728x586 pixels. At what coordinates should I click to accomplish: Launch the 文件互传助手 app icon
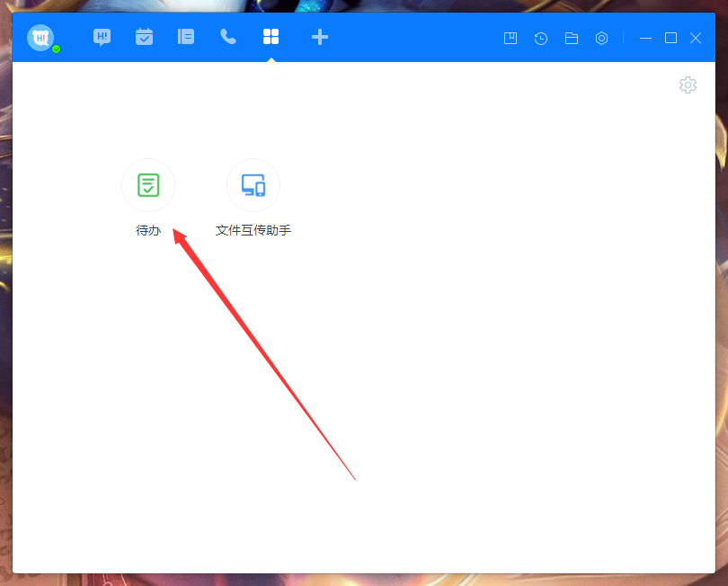pos(253,186)
